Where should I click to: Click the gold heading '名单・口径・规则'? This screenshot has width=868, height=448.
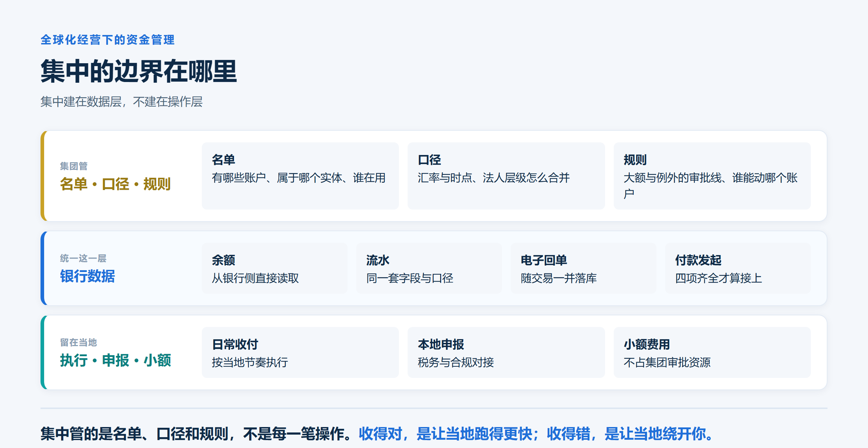point(115,184)
